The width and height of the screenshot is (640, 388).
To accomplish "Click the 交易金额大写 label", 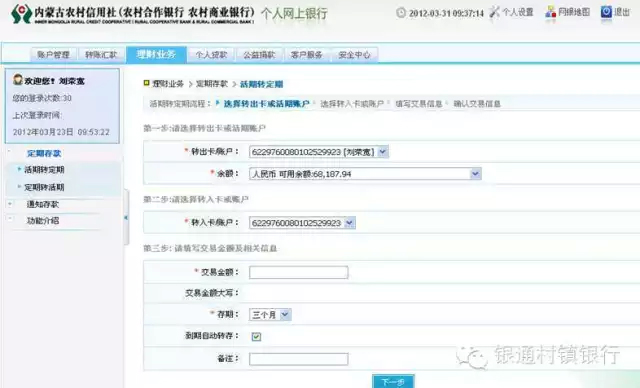I will (212, 293).
